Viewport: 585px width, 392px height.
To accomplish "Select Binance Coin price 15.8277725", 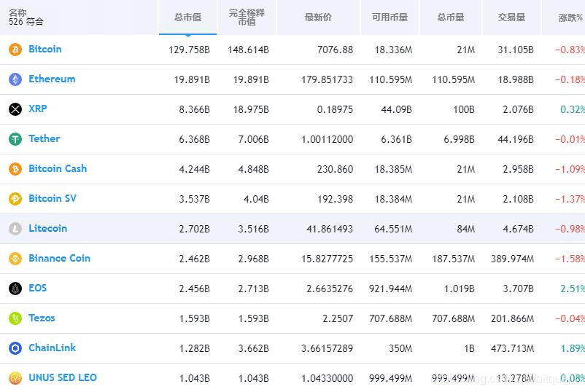I will point(328,259).
